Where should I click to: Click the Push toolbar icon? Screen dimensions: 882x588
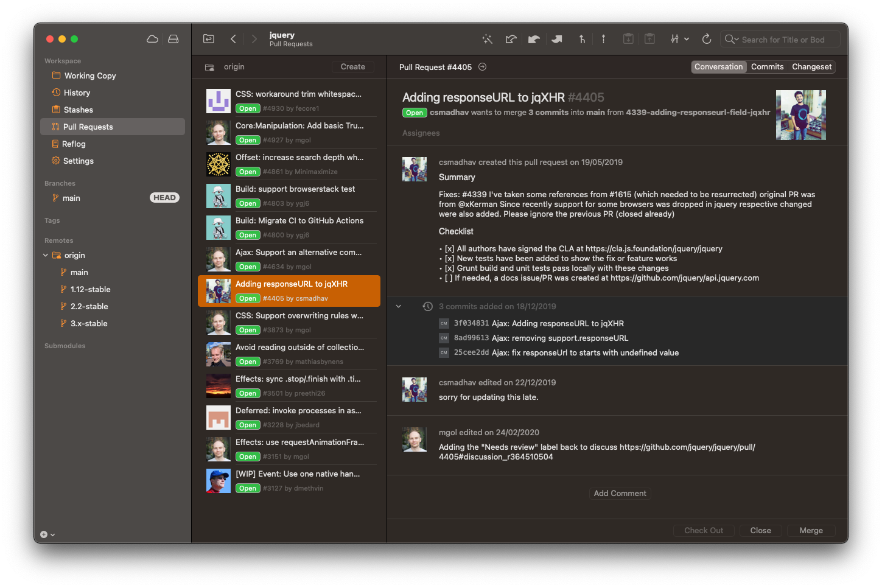tap(557, 39)
